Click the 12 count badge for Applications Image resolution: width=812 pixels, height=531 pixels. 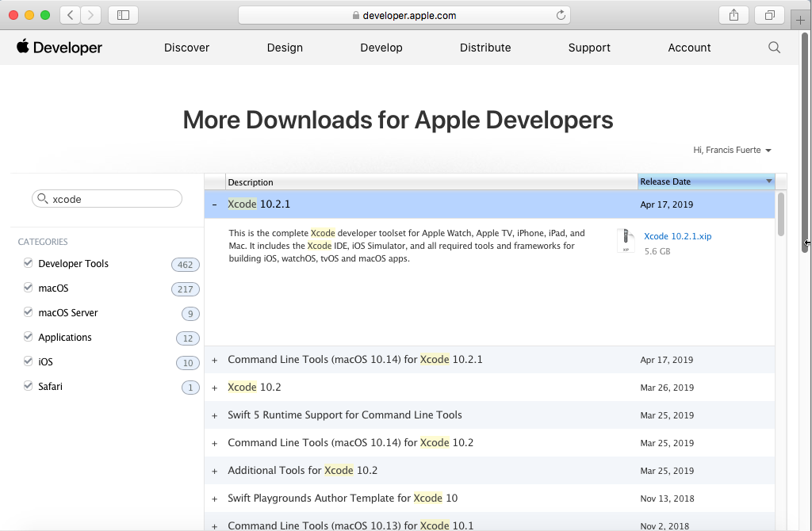pos(188,338)
